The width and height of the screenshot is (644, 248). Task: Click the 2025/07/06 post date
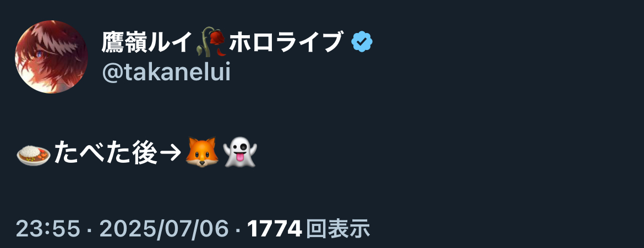coord(163,229)
